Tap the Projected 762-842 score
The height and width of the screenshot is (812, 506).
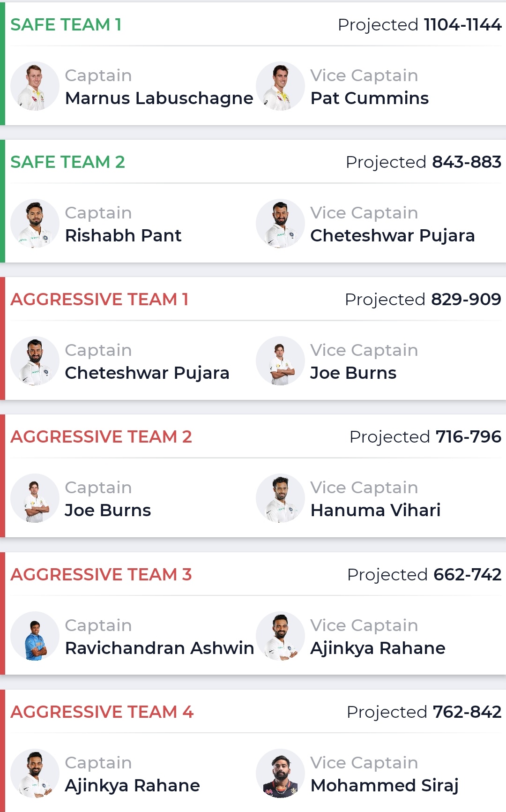pos(424,712)
